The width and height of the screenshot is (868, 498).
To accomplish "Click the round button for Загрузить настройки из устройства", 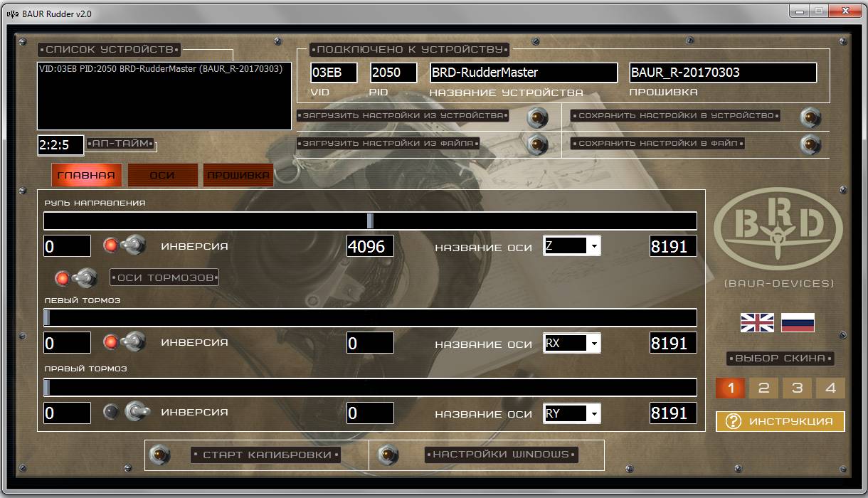I will coord(537,116).
